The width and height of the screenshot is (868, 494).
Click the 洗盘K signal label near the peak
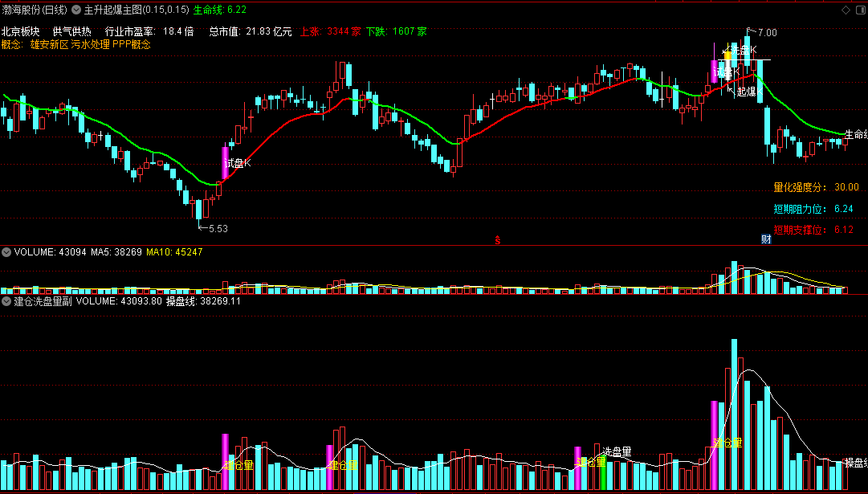click(x=744, y=51)
